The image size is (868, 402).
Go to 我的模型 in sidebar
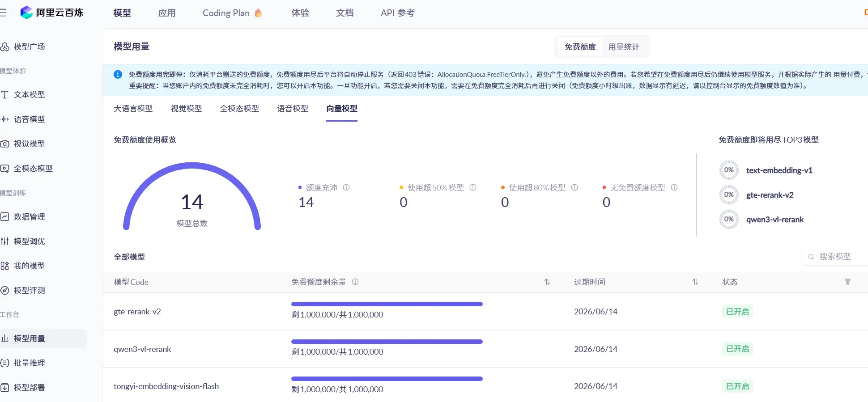[29, 266]
